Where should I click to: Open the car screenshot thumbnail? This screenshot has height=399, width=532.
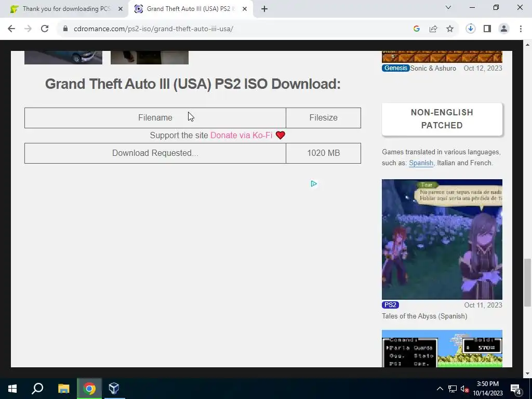tap(63, 57)
